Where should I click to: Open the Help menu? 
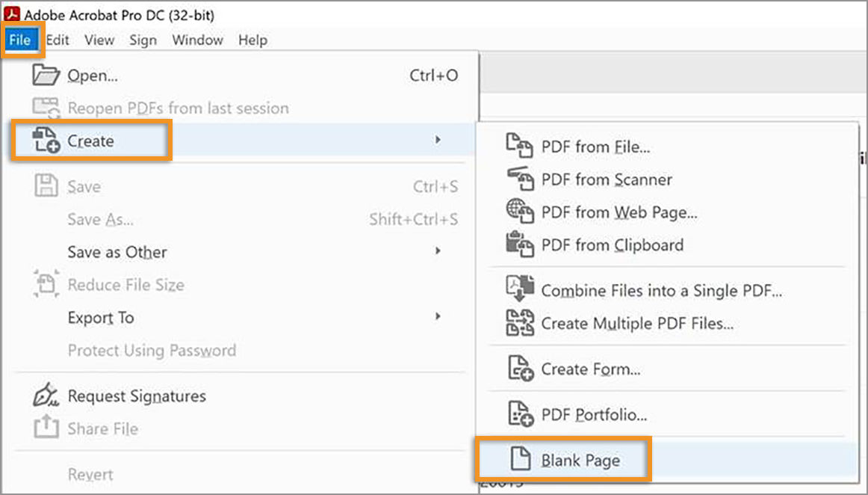point(252,40)
